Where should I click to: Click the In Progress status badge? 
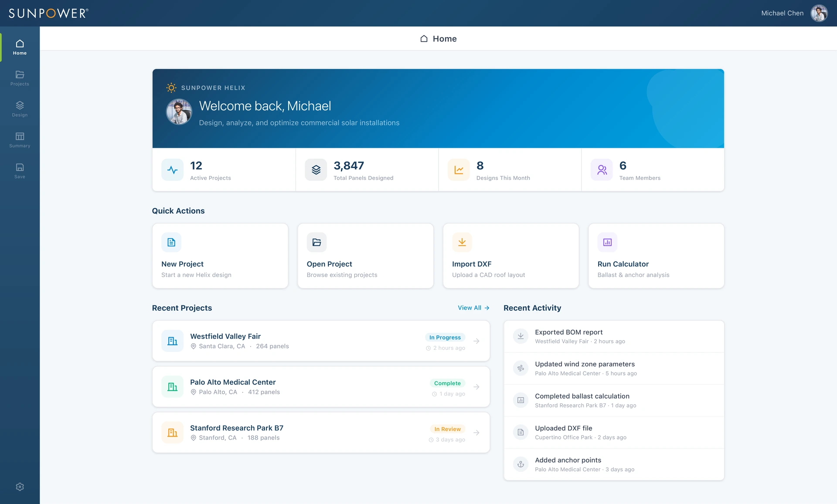445,338
